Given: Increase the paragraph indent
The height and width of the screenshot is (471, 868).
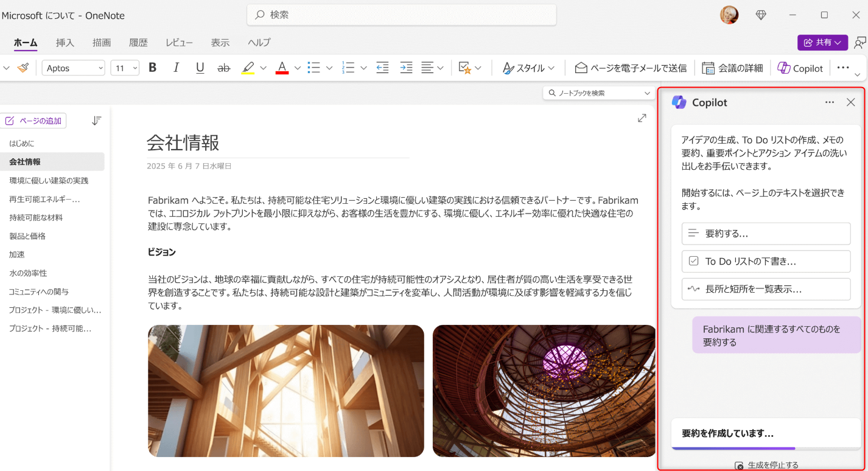Looking at the screenshot, I should [x=406, y=68].
